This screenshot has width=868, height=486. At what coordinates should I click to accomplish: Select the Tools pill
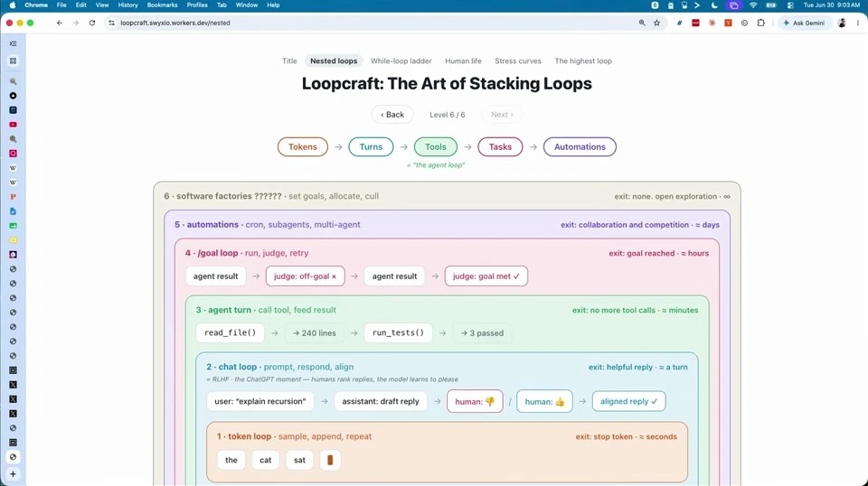click(436, 147)
